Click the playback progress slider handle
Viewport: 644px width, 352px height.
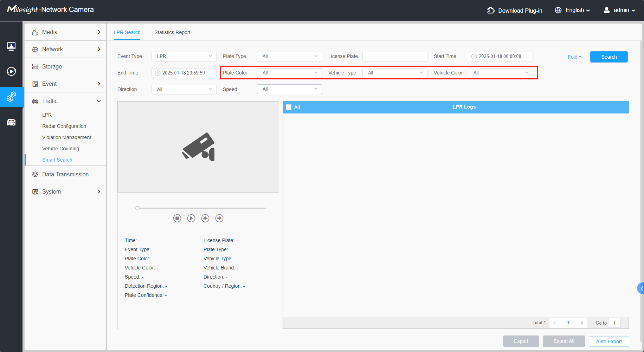tap(137, 208)
